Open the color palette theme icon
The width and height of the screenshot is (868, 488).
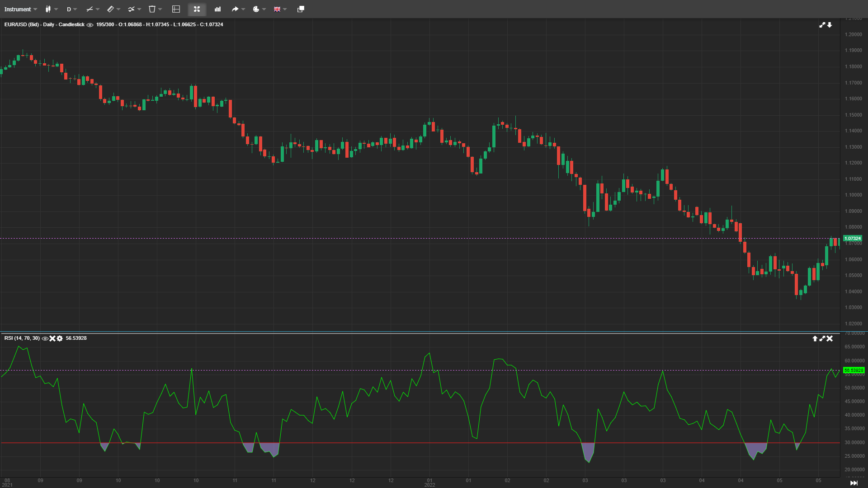[x=256, y=9]
